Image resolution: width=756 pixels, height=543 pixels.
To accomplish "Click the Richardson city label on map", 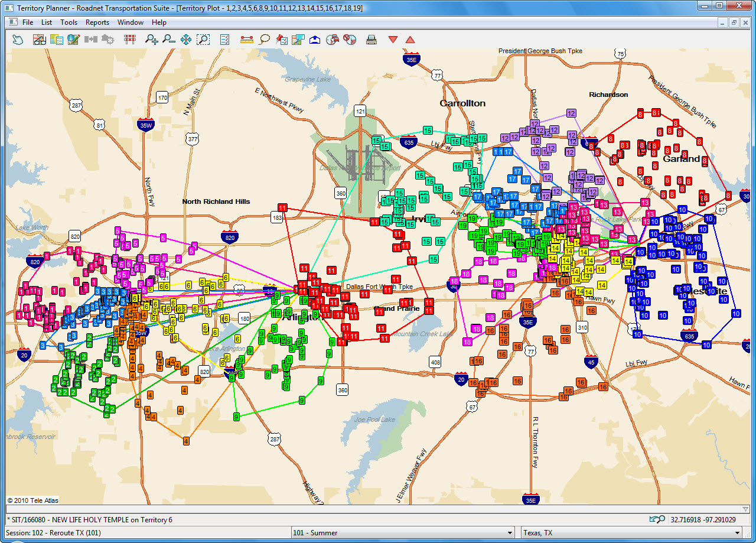I will click(x=608, y=95).
